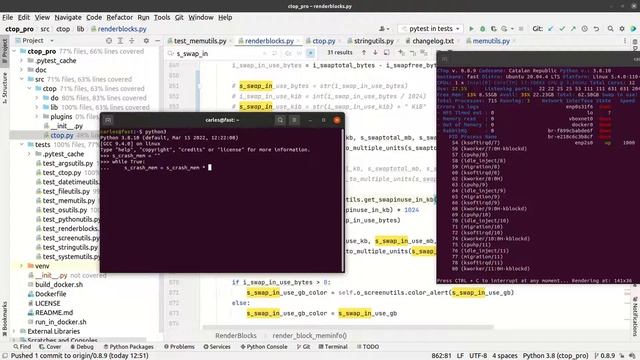Commit changes with the green Git checkmark
Viewport: 640px width, 360px height.
tap(562, 29)
